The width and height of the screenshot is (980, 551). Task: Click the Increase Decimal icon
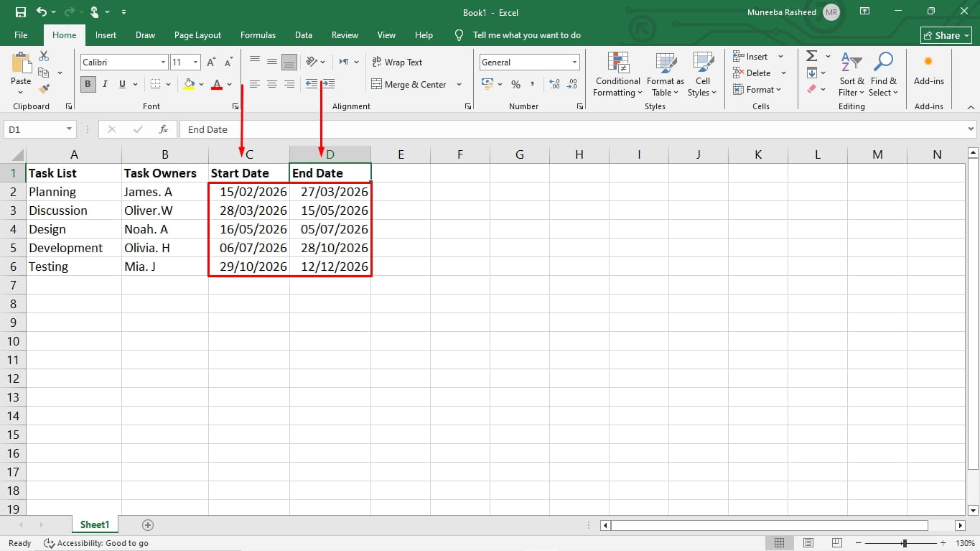click(554, 84)
